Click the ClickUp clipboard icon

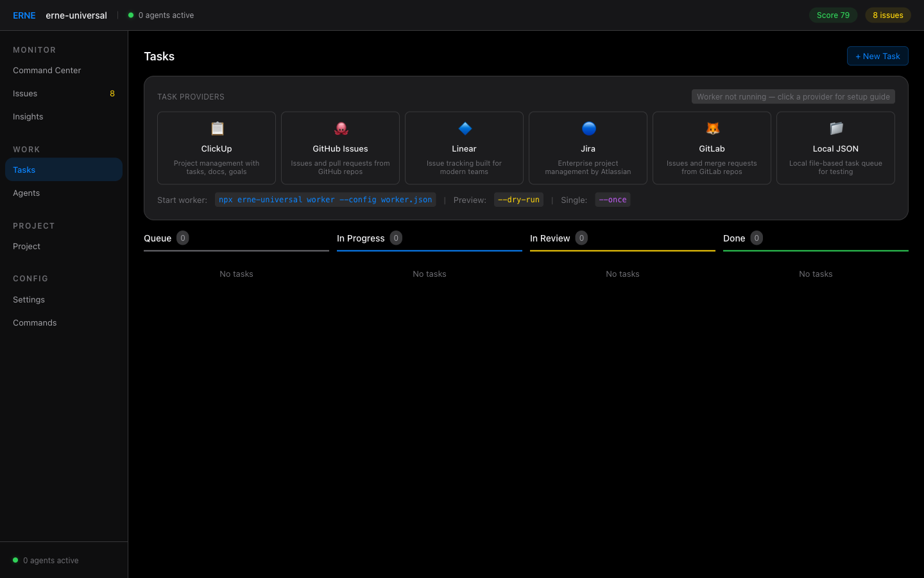(x=217, y=128)
